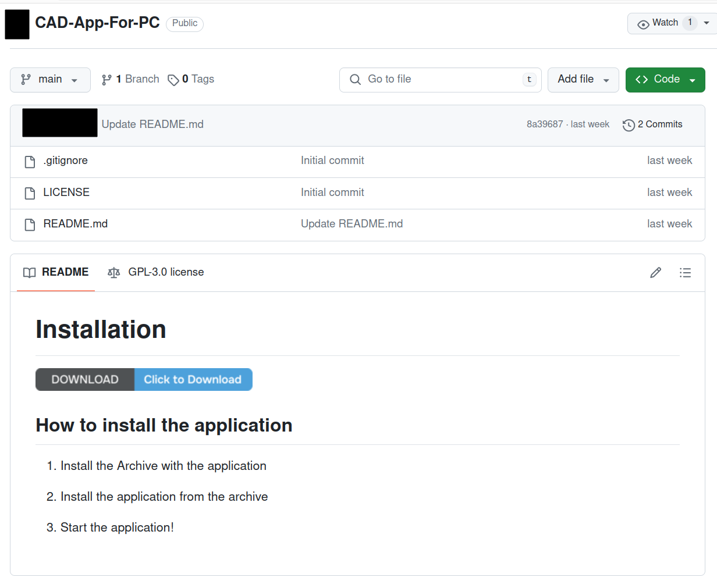Click the magnifier icon in Go to file
717x588 pixels.
(x=355, y=79)
